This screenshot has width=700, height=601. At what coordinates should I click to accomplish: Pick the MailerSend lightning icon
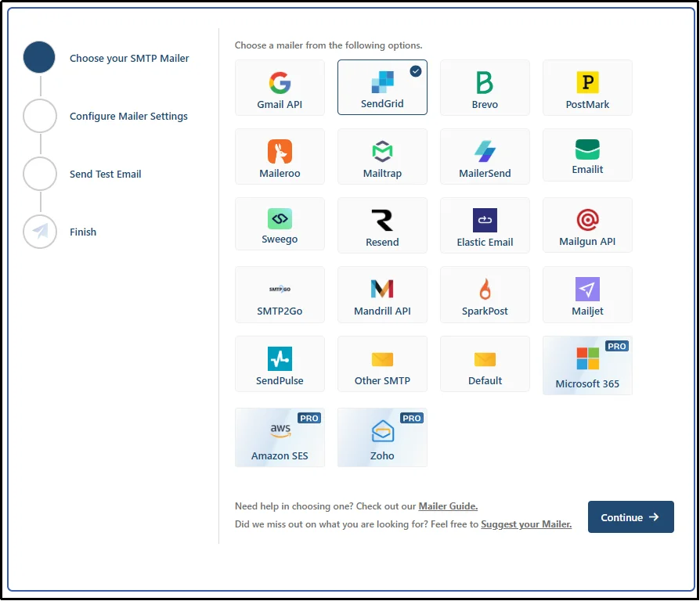(x=485, y=151)
